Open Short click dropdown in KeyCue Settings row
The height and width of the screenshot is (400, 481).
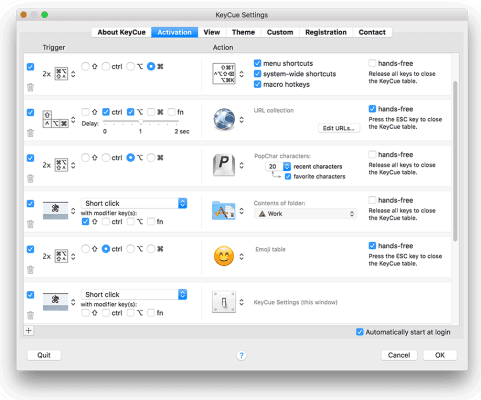(134, 295)
